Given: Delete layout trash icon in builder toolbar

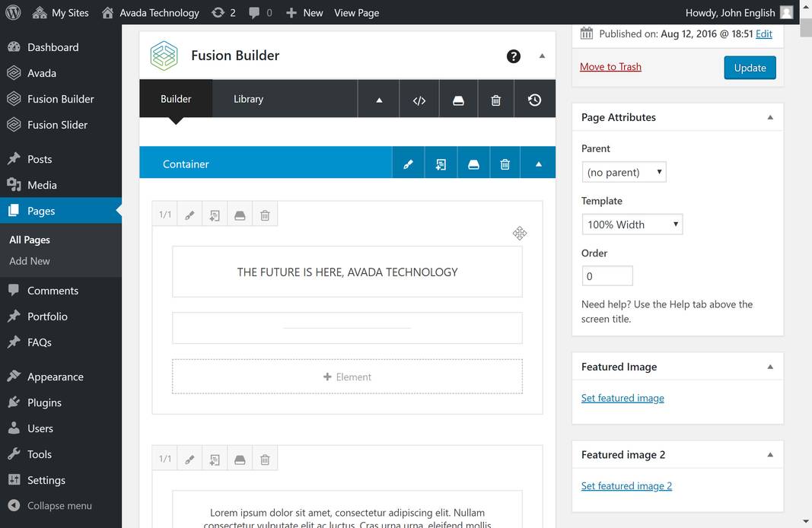Looking at the screenshot, I should pyautogui.click(x=495, y=100).
